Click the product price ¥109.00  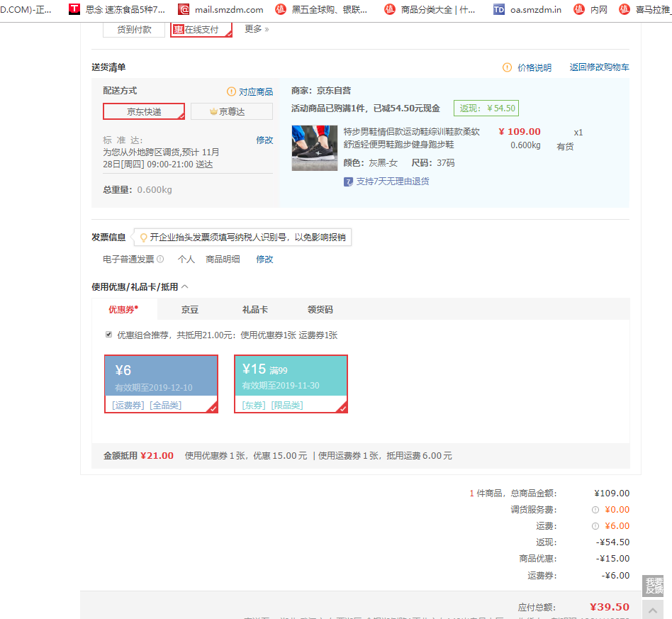point(520,132)
